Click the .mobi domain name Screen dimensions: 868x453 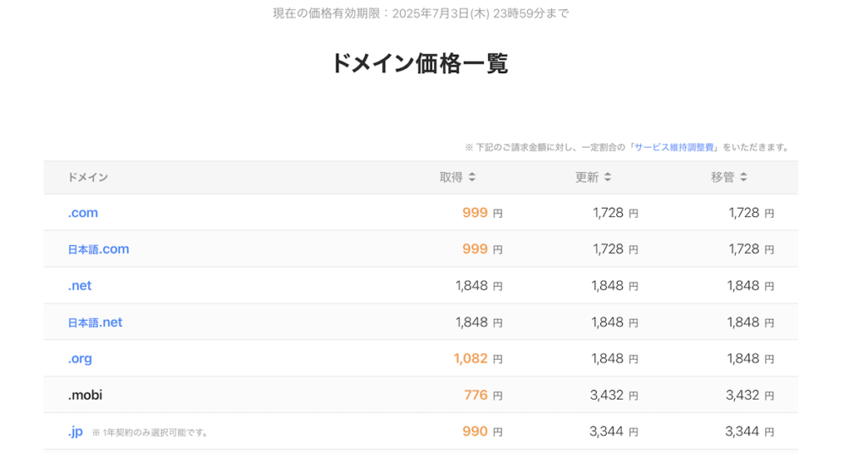(85, 395)
